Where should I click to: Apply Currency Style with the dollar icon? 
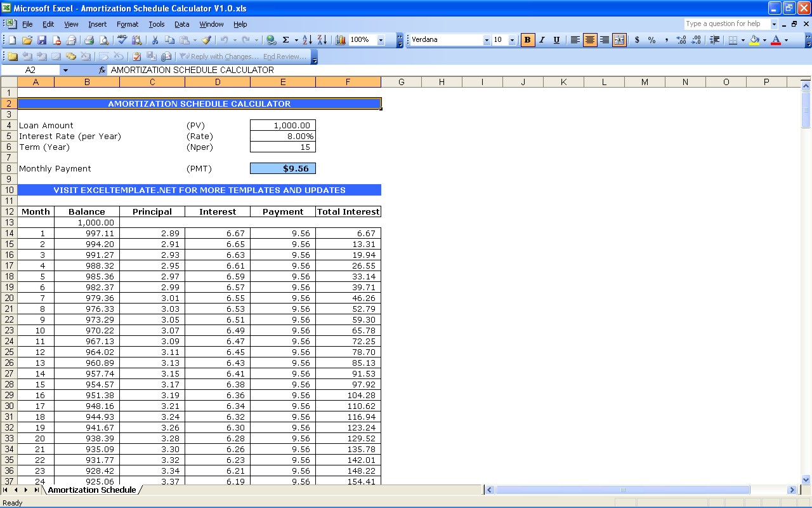point(637,40)
